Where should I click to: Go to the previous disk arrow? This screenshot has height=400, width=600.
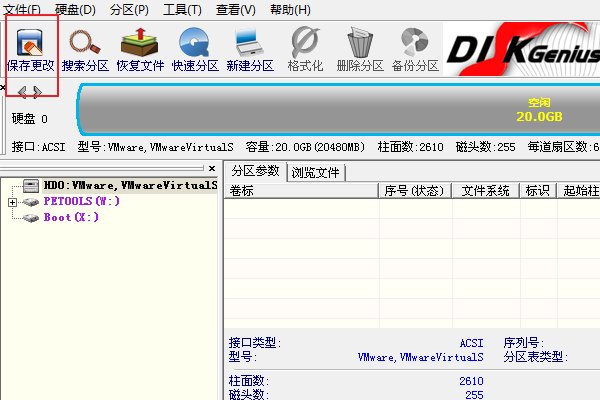[23, 92]
